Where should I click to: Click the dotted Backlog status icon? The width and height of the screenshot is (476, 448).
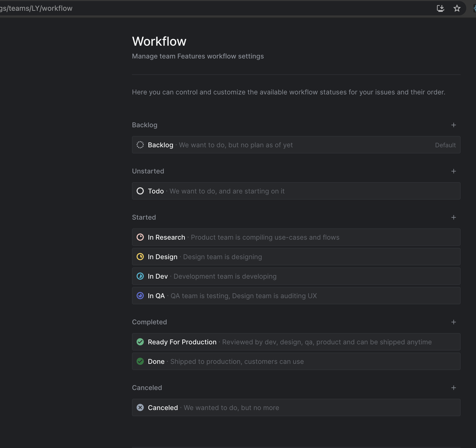click(140, 145)
